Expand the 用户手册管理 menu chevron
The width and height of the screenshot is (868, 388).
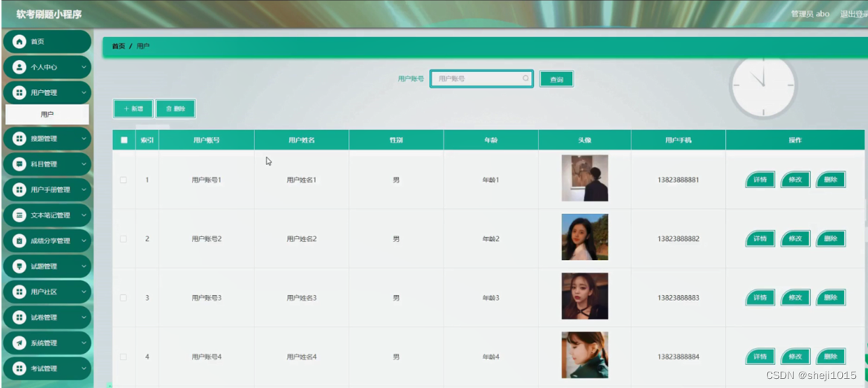click(x=83, y=190)
